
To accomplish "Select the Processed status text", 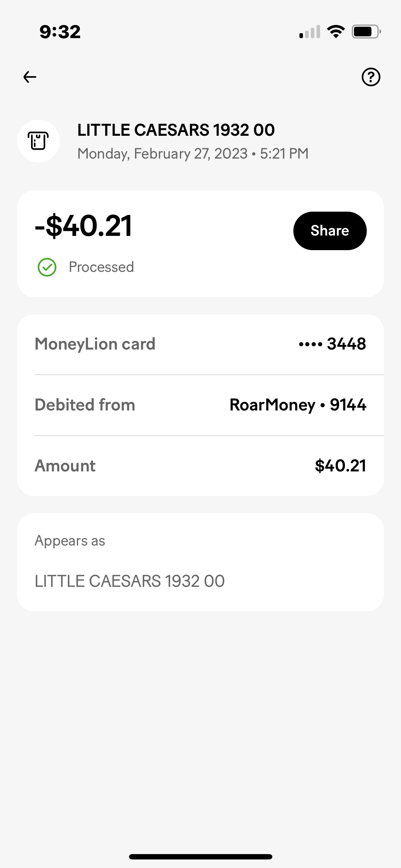I will click(x=101, y=267).
